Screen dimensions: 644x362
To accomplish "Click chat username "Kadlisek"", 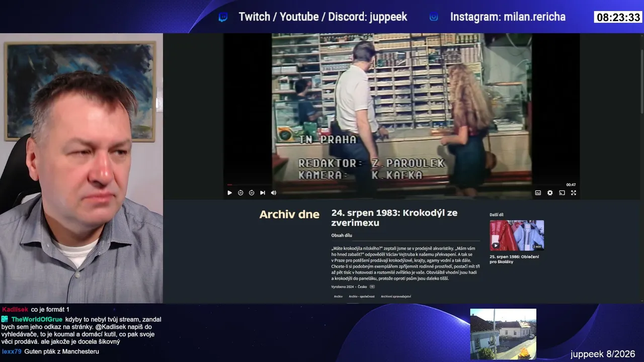I will [x=15, y=310].
